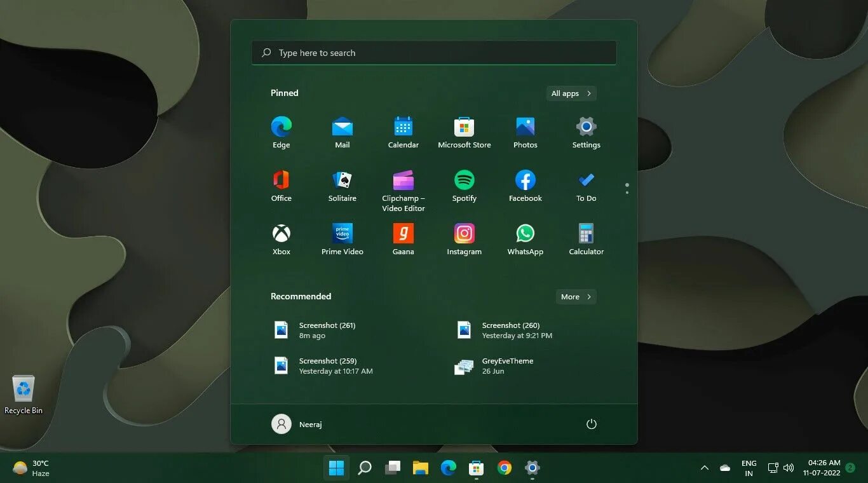Open Clipchamp Video Editor
Image resolution: width=868 pixels, height=483 pixels.
click(x=403, y=191)
